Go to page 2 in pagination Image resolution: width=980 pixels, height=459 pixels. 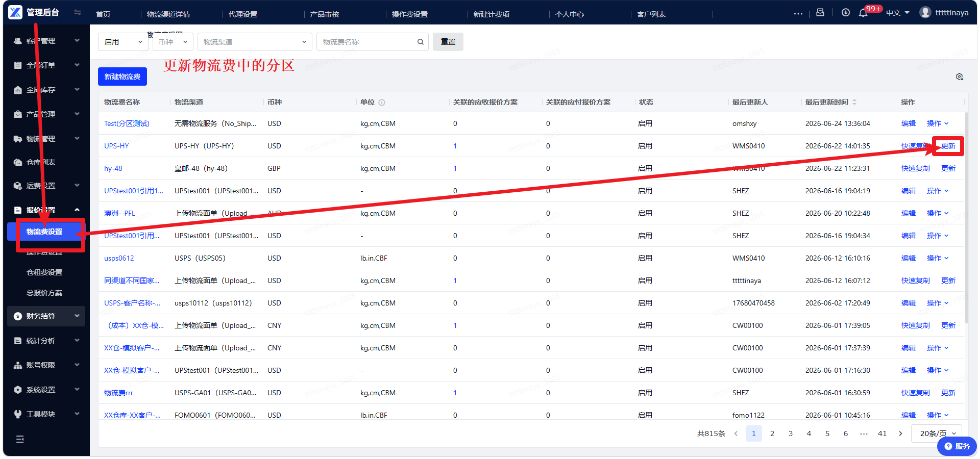pyautogui.click(x=772, y=433)
